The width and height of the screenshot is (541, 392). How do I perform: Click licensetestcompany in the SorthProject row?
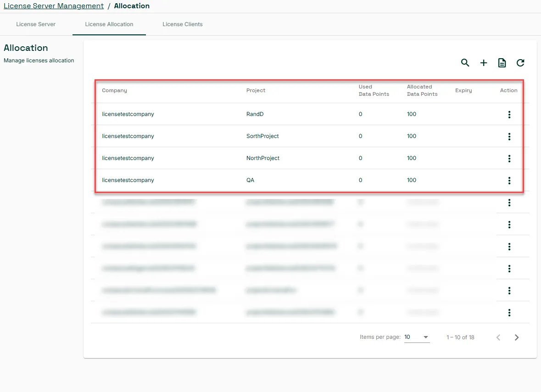pyautogui.click(x=128, y=136)
